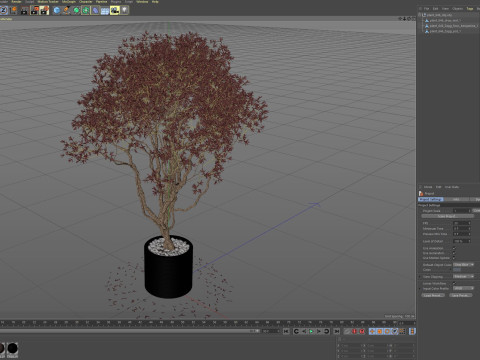Step one frame backward
Image resolution: width=480 pixels, height=360 pixels.
[304, 331]
